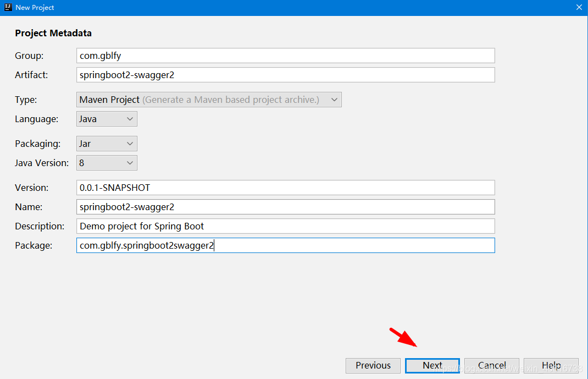Open Help for this dialog
Screen dimensions: 588x379
point(551,365)
